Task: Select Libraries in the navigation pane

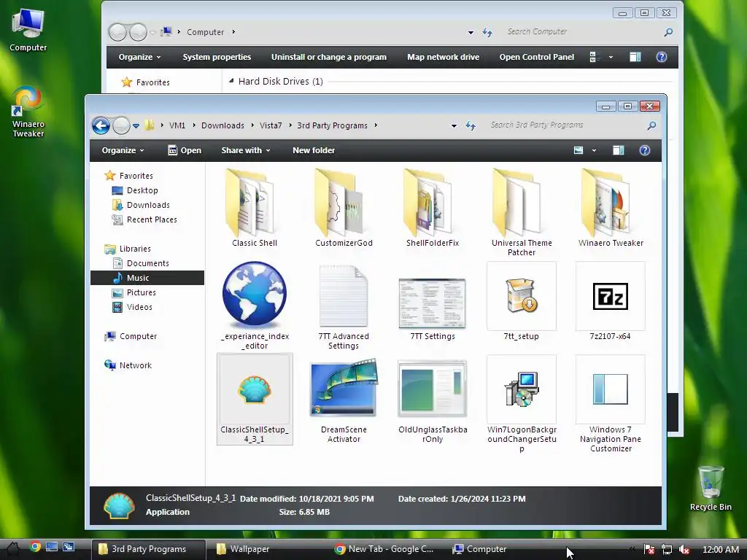Action: [x=128, y=249]
